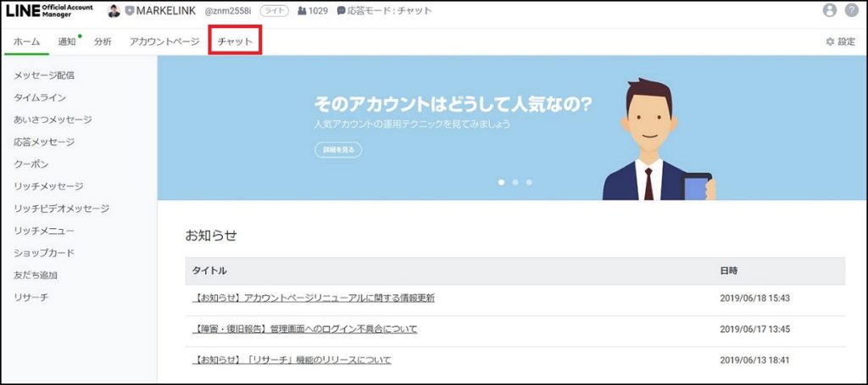Open the チャット tab
This screenshot has width=868, height=385.
235,42
